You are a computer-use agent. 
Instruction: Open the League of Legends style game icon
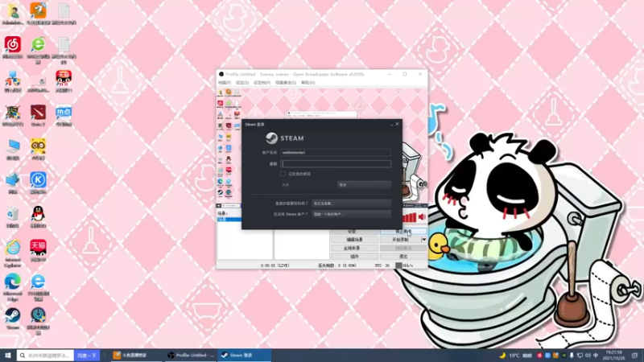point(13,112)
